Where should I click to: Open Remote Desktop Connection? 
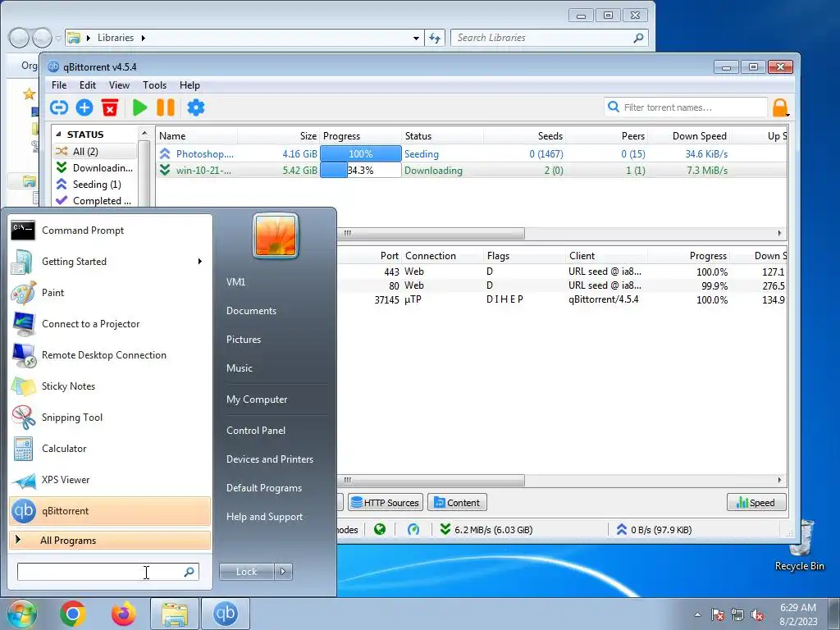click(x=110, y=355)
